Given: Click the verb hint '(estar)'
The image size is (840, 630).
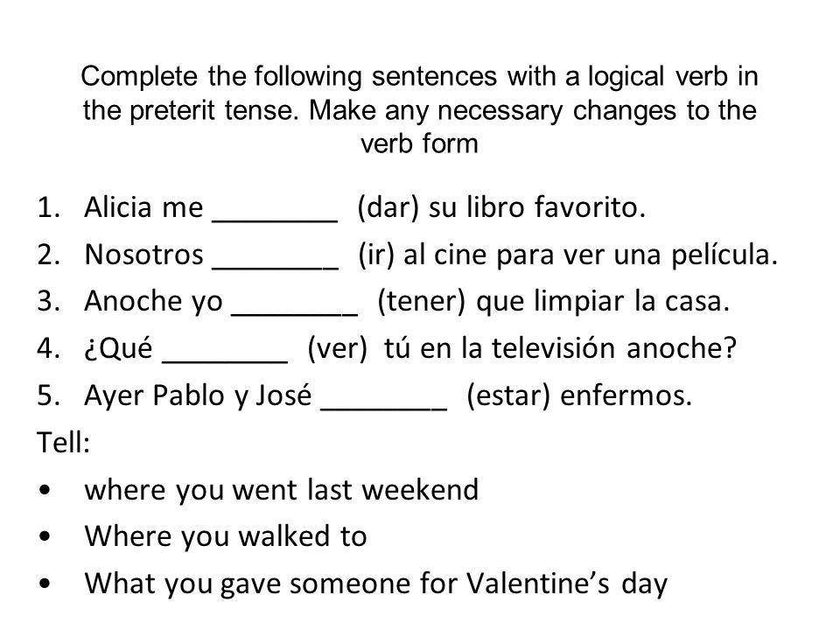Looking at the screenshot, I should click(508, 395).
